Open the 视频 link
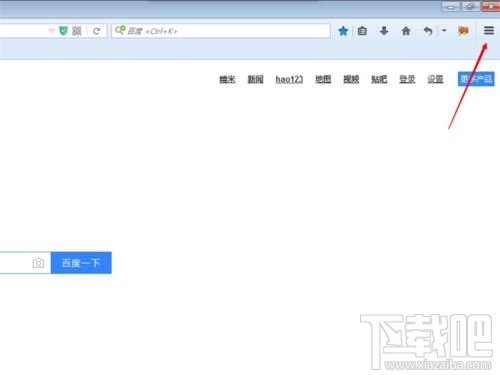Viewport: 500px width, 375px height. [x=351, y=79]
